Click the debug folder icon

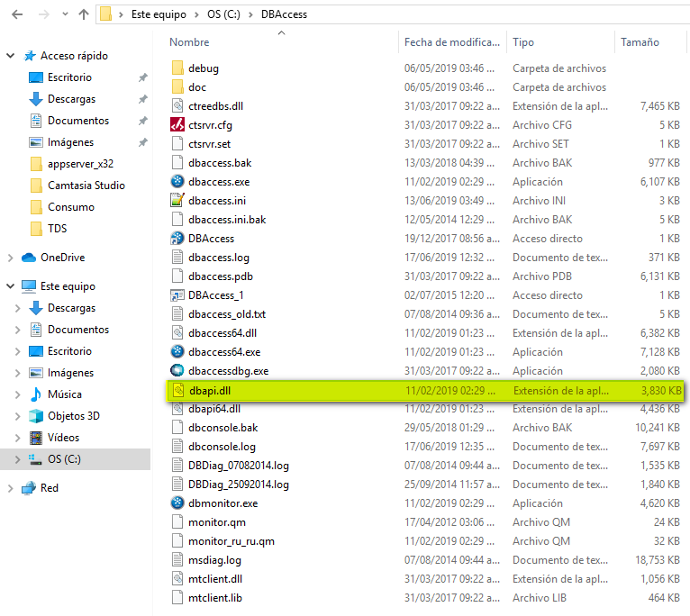click(177, 68)
